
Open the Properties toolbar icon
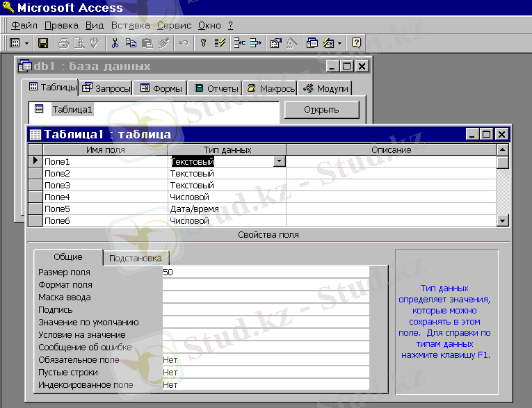[x=275, y=43]
